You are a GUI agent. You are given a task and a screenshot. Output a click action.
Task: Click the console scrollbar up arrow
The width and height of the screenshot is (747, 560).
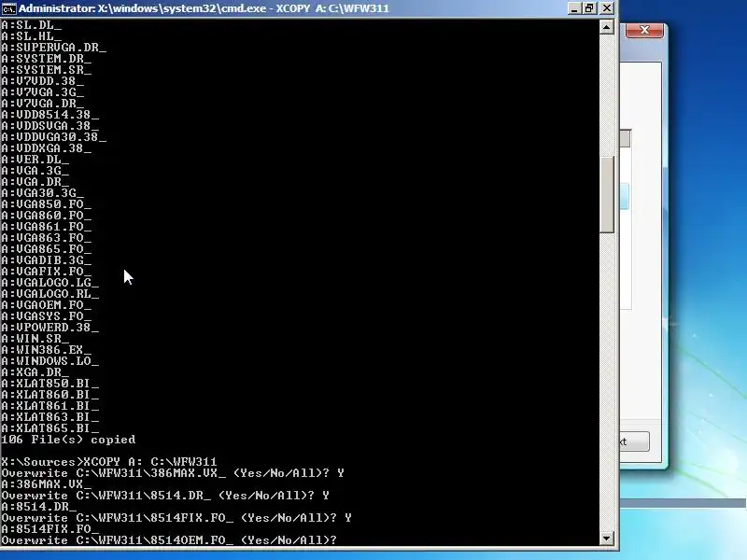point(606,27)
